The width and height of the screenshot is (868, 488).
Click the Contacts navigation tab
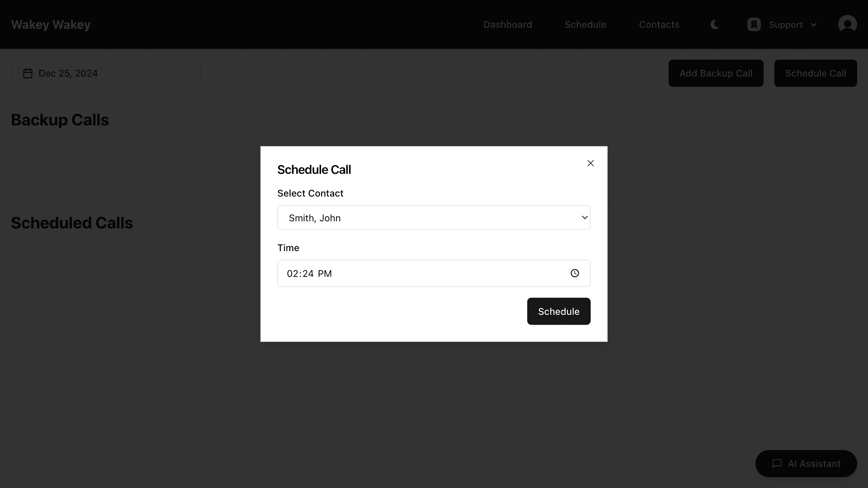tap(659, 24)
